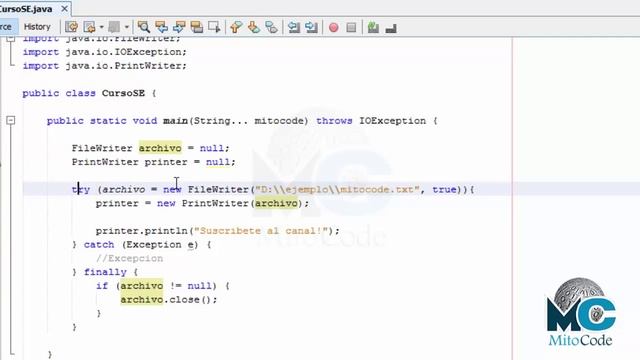
Task: Click the green Comment code icon
Action: tap(373, 27)
